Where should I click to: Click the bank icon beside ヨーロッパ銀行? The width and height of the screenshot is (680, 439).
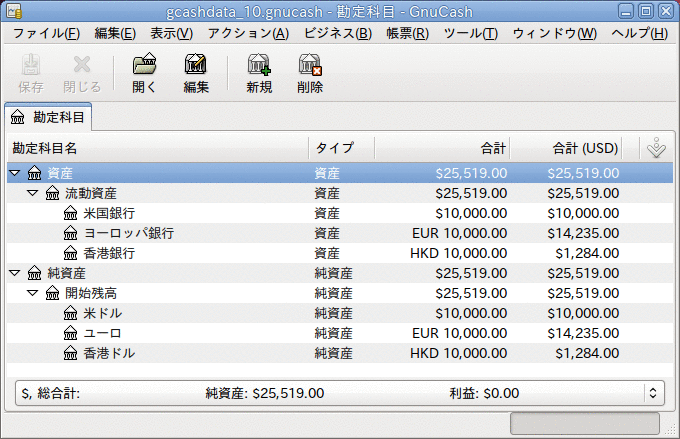coord(71,233)
